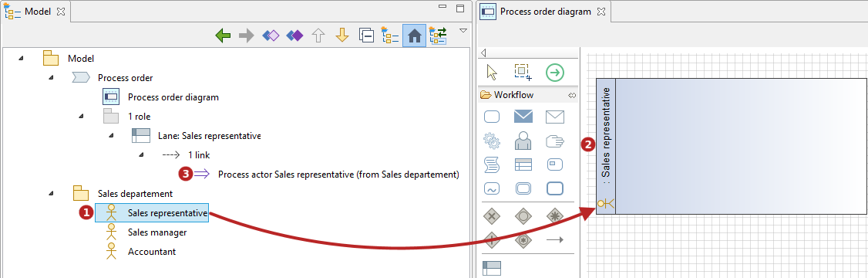The width and height of the screenshot is (868, 278).
Task: Click the orange down arrow toolbar icon
Action: coord(342,36)
